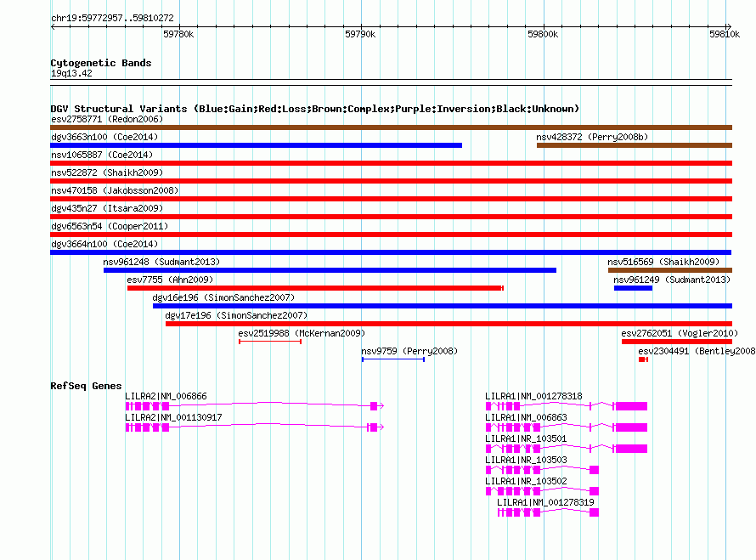Select LILRA1|NM_006863 transcript glyph
This screenshot has width=756, height=560.
[567, 427]
